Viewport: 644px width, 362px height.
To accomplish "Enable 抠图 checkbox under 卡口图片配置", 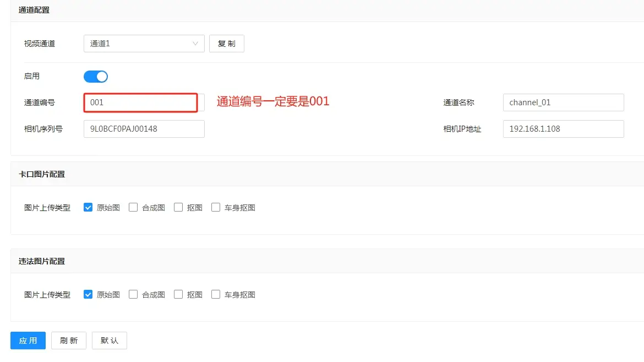I will tap(178, 208).
